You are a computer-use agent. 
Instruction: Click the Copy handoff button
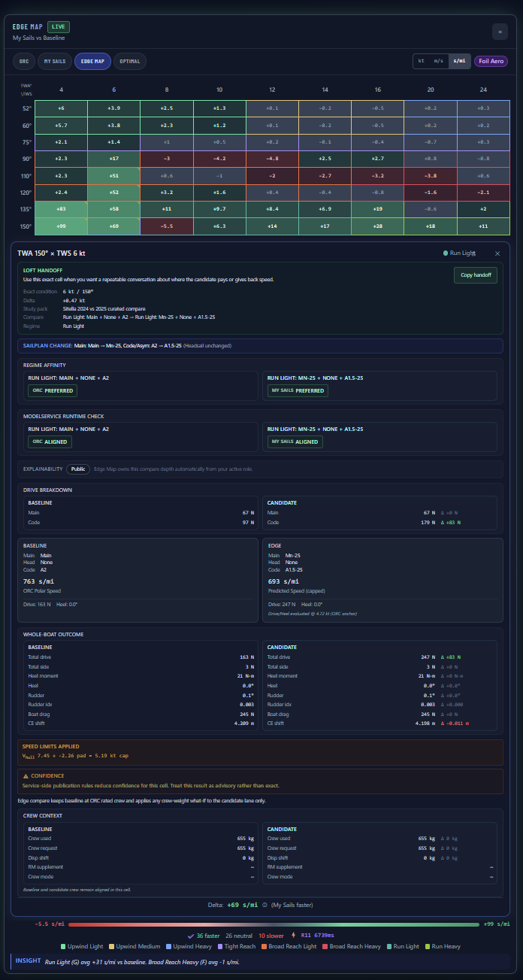click(475, 275)
